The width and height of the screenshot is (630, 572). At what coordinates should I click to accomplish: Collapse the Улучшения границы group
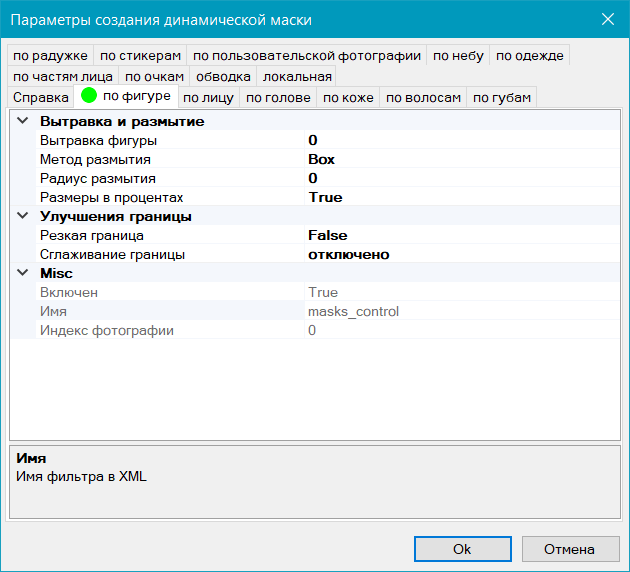coord(23,217)
